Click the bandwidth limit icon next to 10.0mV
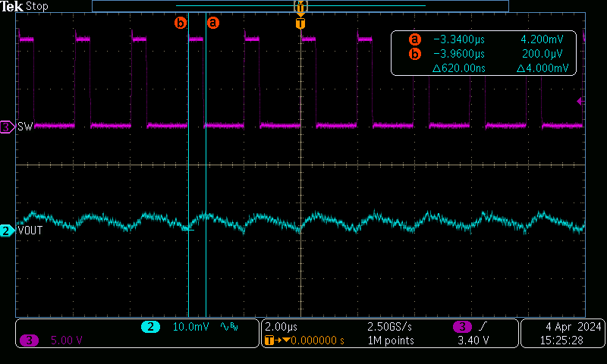 pos(227,327)
